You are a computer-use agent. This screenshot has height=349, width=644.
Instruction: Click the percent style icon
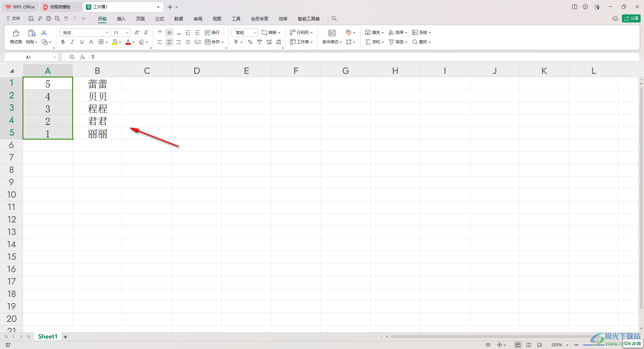point(250,42)
